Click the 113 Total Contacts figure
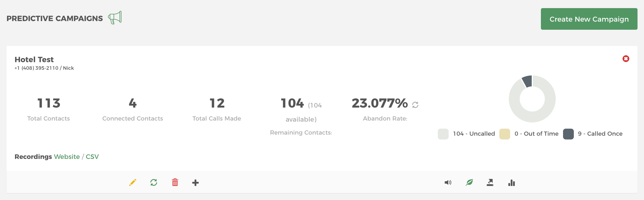Screen dimensions: 644x200 pos(49,103)
